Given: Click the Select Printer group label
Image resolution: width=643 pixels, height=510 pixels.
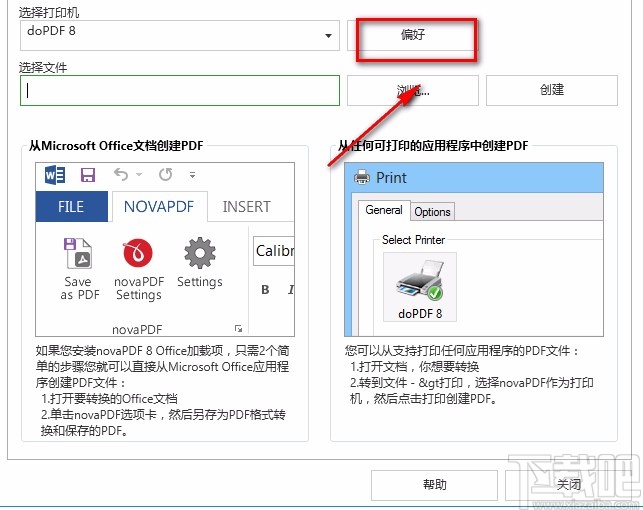Looking at the screenshot, I should click(x=413, y=240).
